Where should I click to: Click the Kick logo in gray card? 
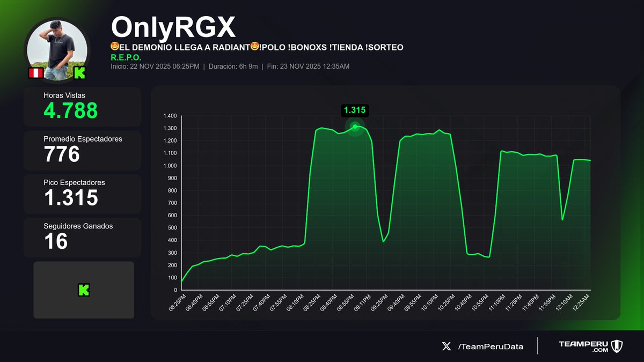(84, 290)
